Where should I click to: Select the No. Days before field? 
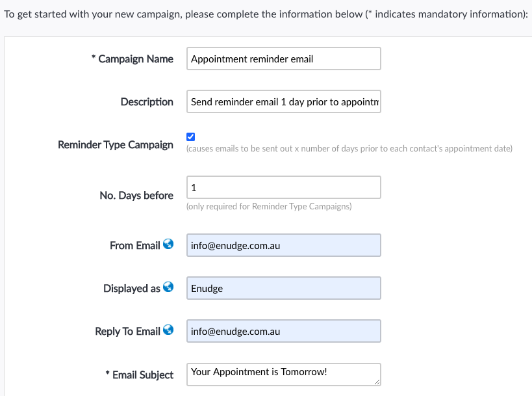click(x=283, y=187)
